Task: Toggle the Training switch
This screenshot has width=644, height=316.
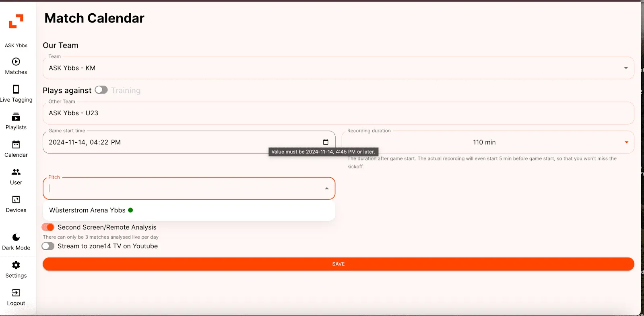Action: (x=101, y=90)
